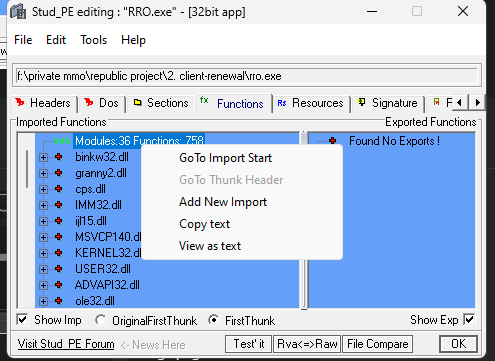Open the Edit menu
Screen dimensions: 495x361
(x=56, y=40)
